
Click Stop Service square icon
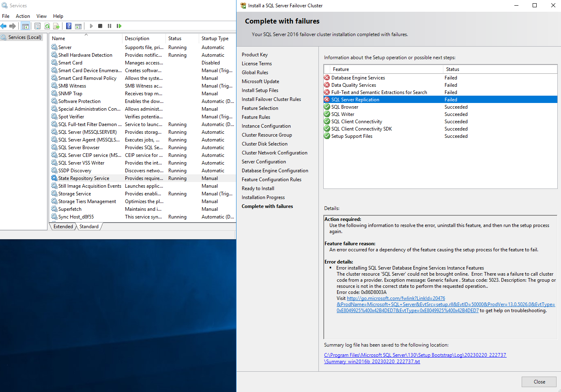[100, 26]
